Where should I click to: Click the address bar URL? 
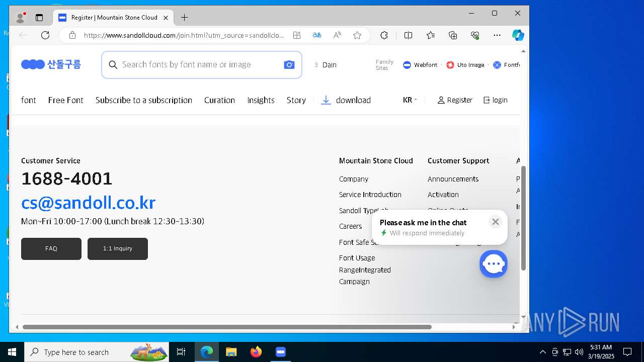click(x=184, y=35)
